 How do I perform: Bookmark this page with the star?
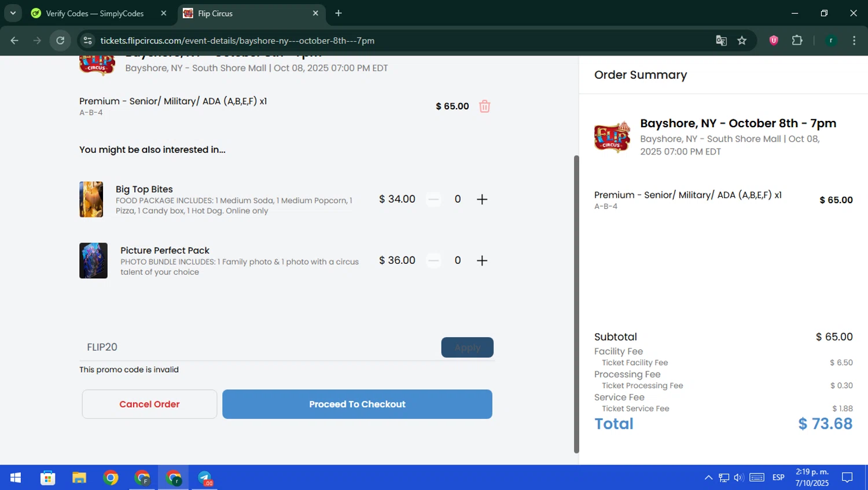[x=742, y=40]
